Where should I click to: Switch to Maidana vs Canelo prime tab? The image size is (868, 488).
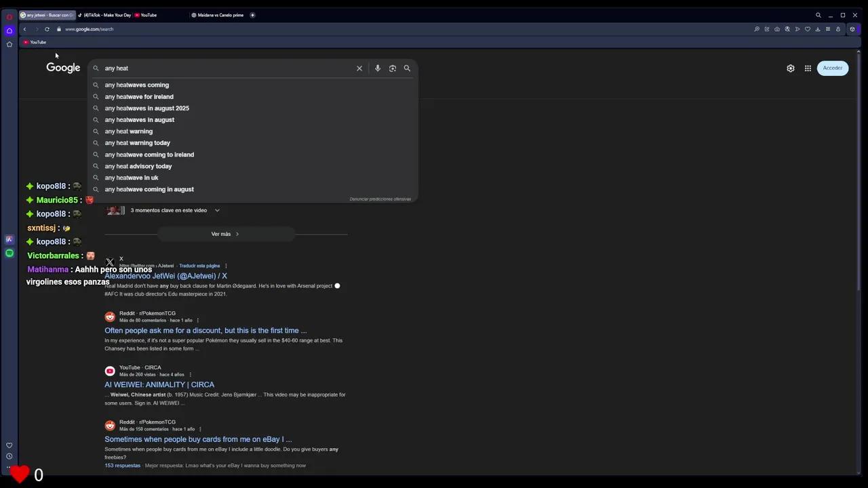[x=217, y=15]
